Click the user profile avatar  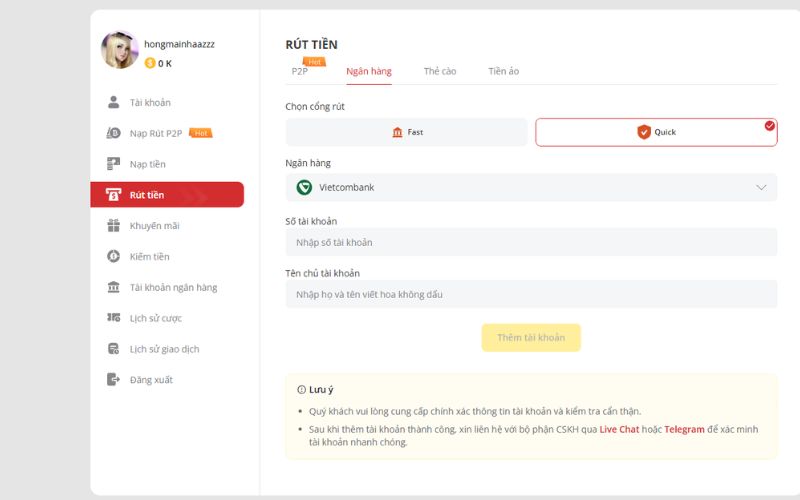[120, 50]
